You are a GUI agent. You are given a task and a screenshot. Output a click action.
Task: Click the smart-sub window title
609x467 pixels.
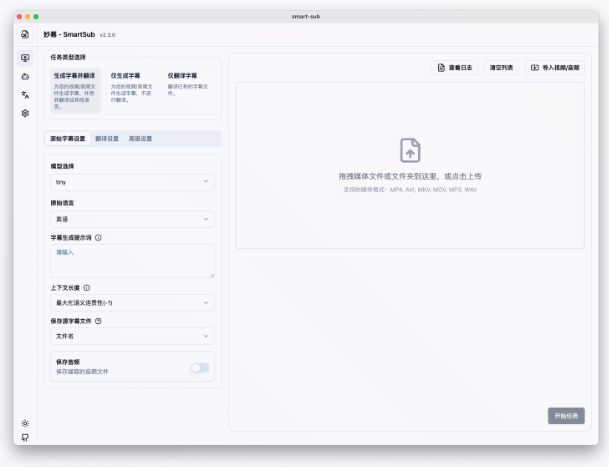coord(306,16)
